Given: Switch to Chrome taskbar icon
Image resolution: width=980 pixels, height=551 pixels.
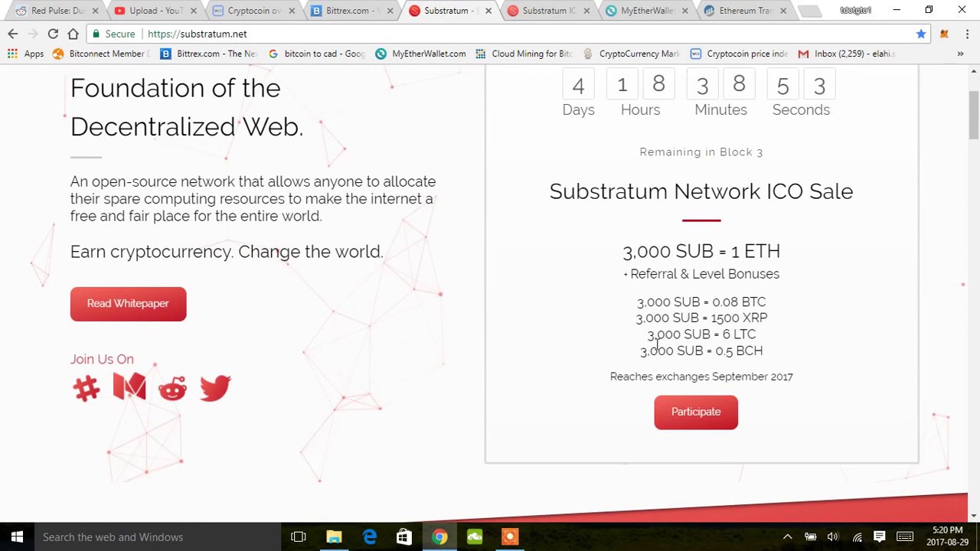Looking at the screenshot, I should tap(439, 537).
